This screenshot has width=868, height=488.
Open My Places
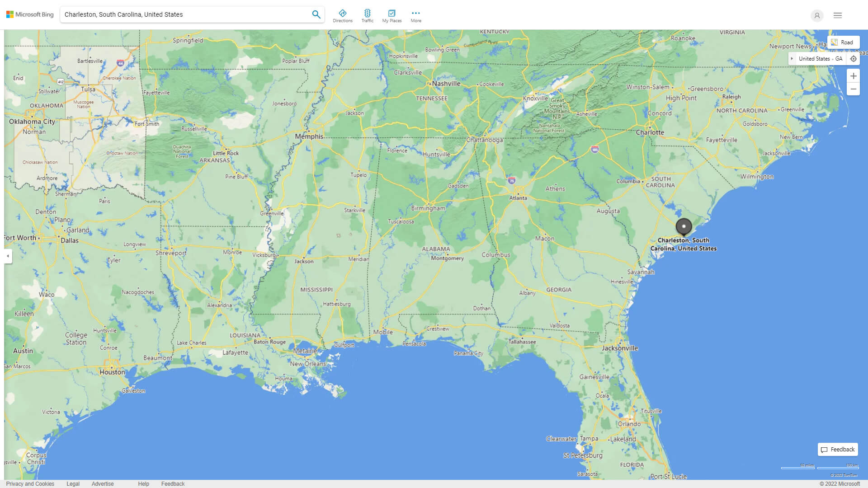pyautogui.click(x=391, y=15)
